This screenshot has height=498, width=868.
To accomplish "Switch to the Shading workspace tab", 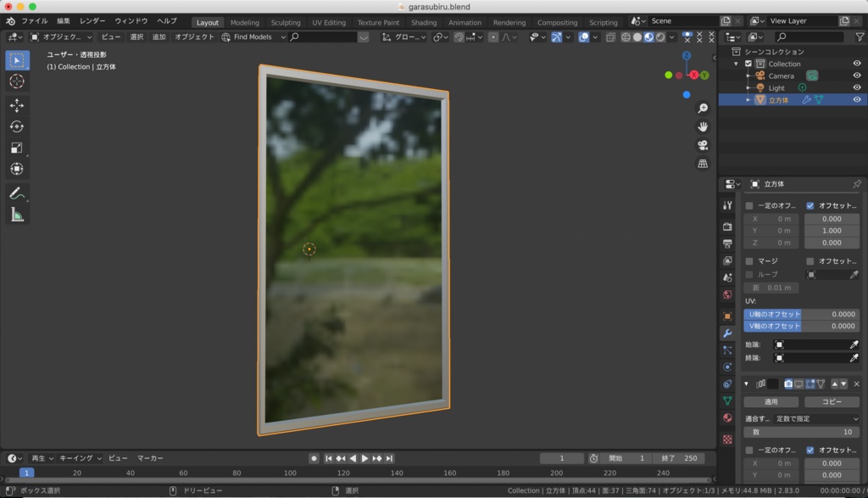I will tap(424, 23).
